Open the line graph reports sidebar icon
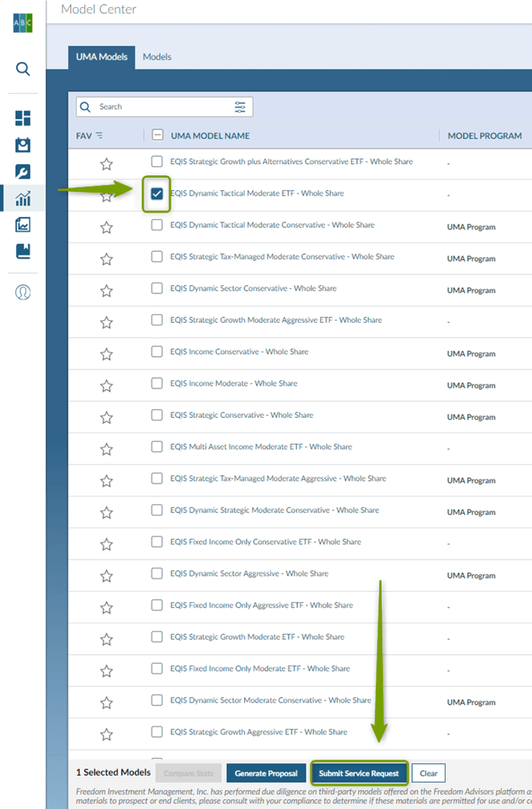 (x=23, y=225)
